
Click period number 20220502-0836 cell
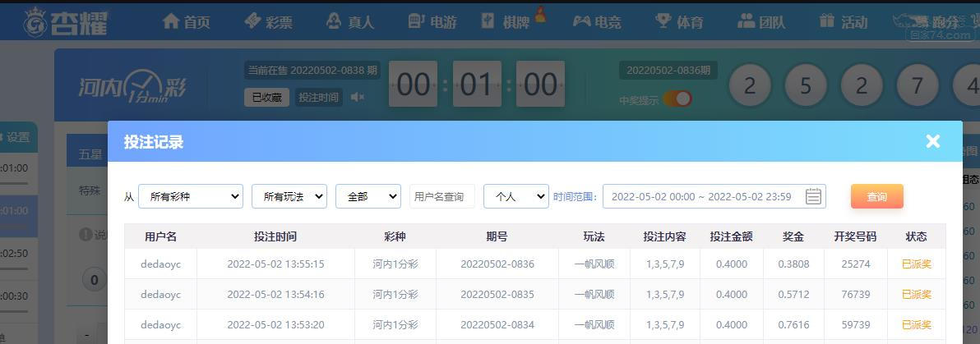click(497, 264)
